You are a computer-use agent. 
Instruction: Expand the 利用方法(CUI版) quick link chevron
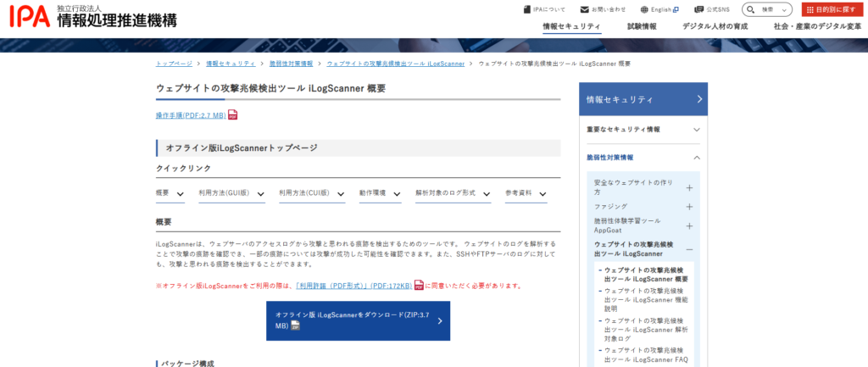[x=341, y=194]
